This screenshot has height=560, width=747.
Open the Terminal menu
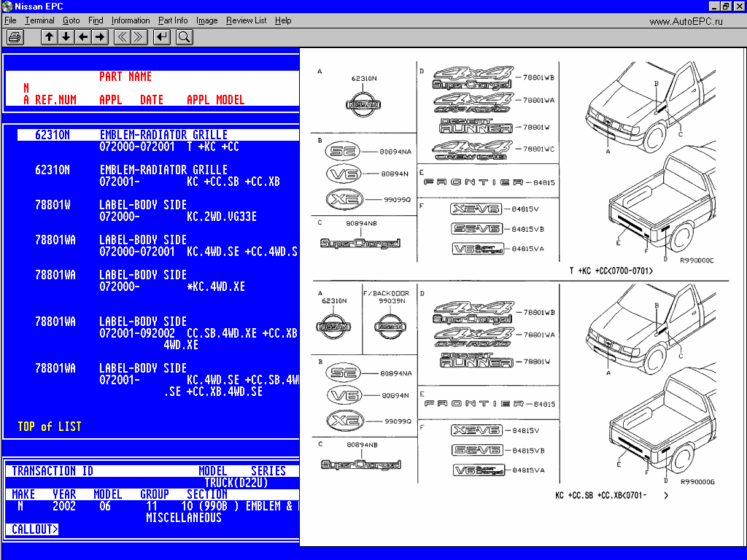(39, 20)
